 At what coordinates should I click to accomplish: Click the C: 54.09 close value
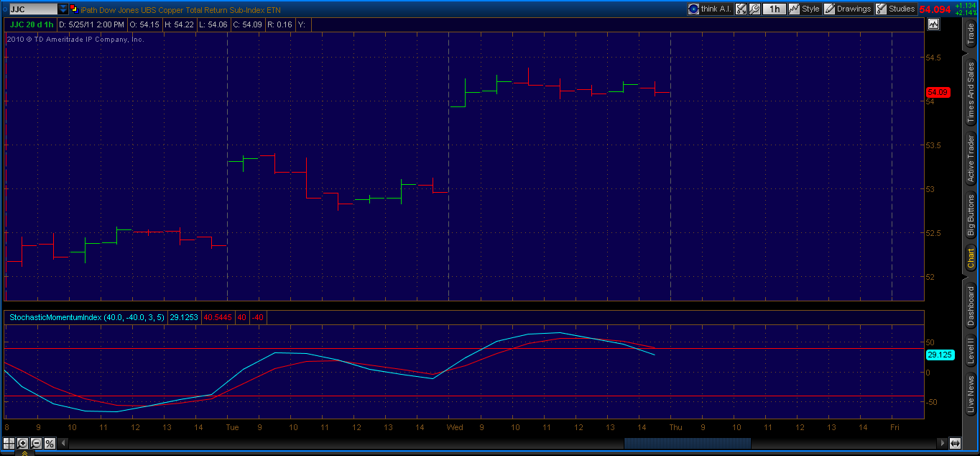point(248,24)
